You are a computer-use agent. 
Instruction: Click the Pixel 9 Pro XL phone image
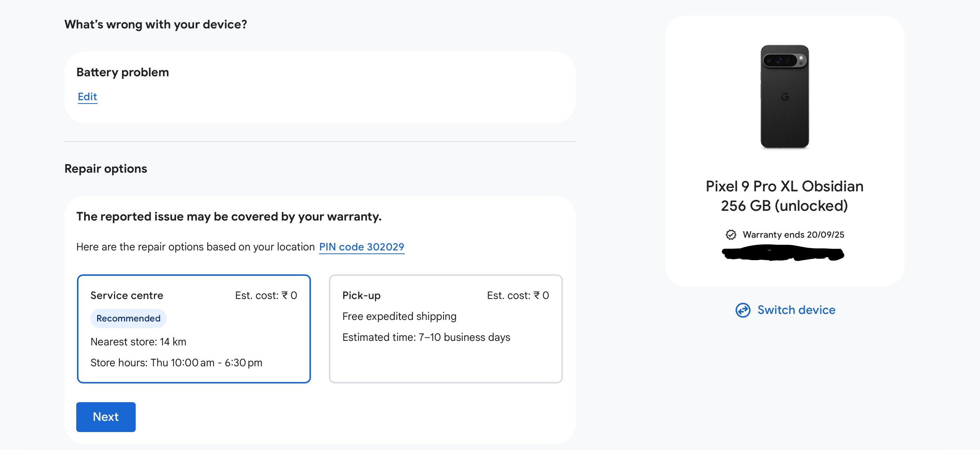coord(785,97)
